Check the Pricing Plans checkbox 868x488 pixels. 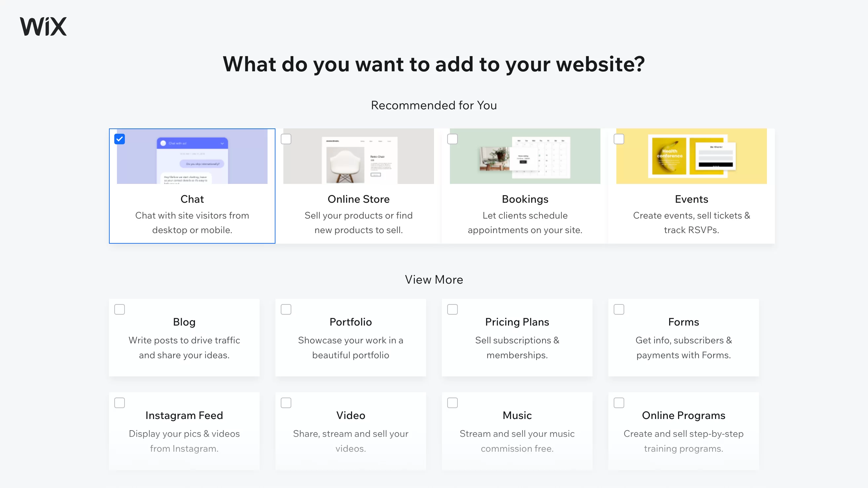452,309
